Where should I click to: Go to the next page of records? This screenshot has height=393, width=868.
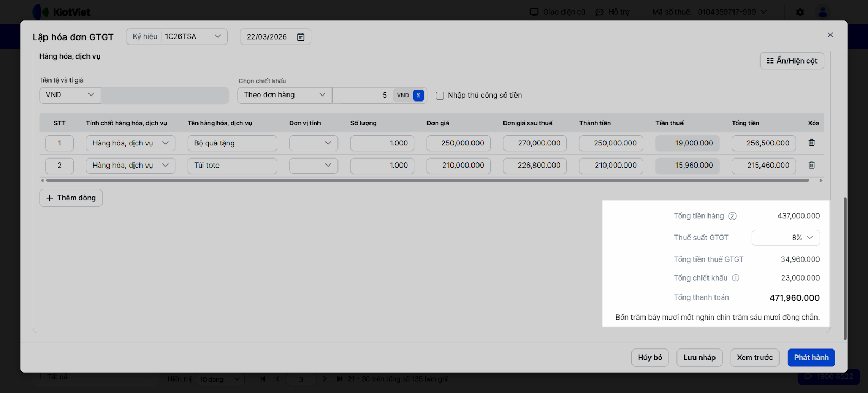pyautogui.click(x=324, y=379)
